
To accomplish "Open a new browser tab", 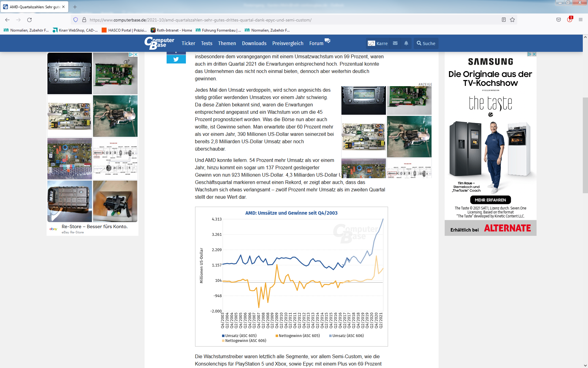I will [75, 7].
